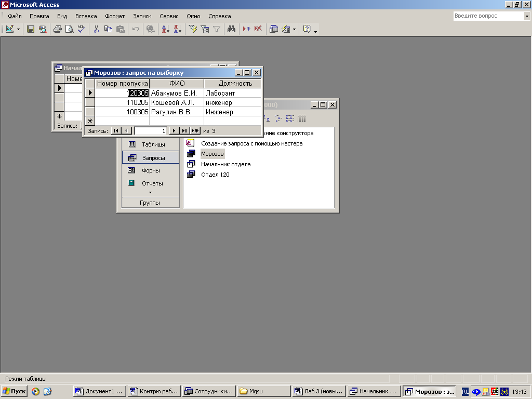Select the Отдел 120 query
This screenshot has width=532, height=399.
point(215,175)
